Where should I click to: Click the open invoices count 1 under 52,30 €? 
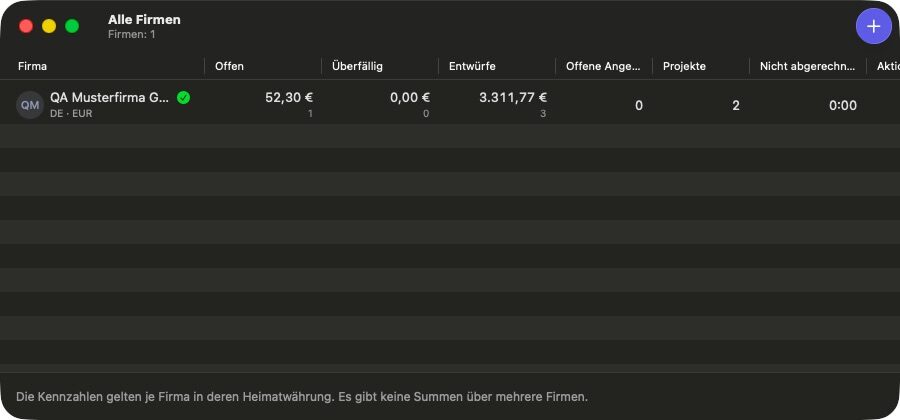pos(310,114)
